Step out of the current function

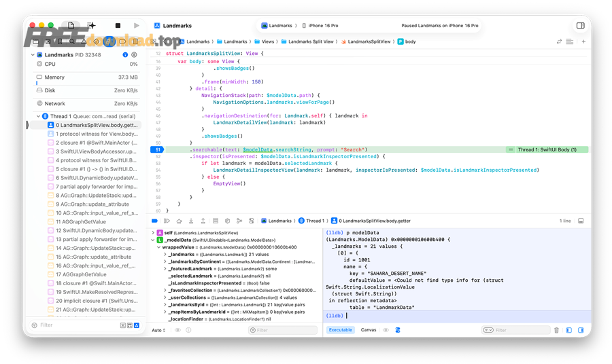[x=203, y=221]
